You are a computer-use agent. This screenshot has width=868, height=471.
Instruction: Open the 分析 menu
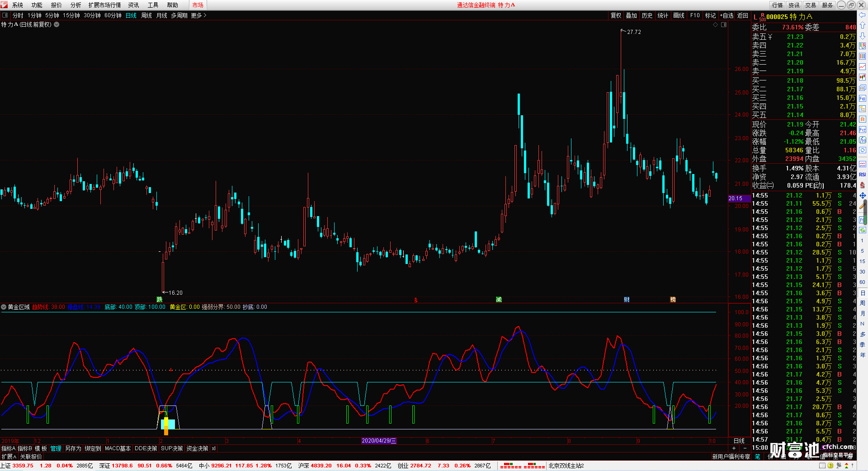point(76,5)
